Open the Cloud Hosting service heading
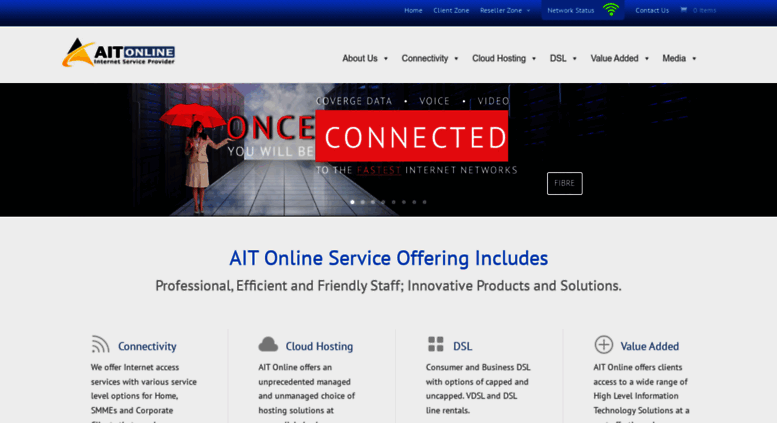The image size is (777, 423). pyautogui.click(x=319, y=346)
